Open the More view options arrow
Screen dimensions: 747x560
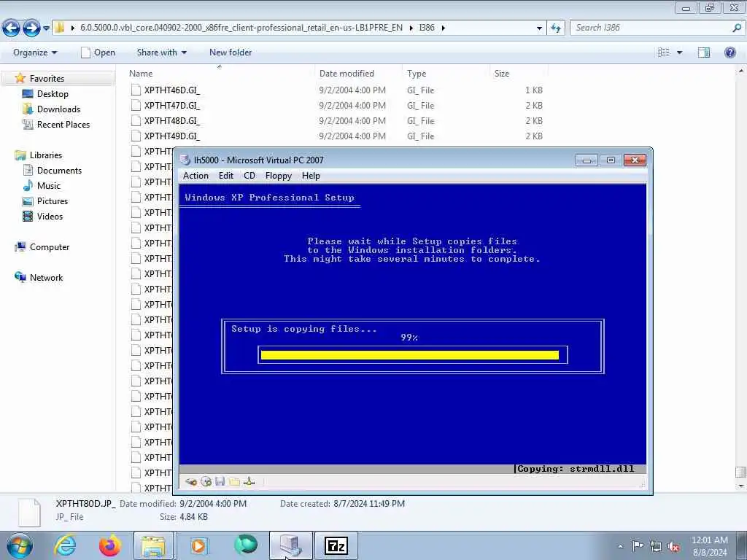tap(680, 52)
